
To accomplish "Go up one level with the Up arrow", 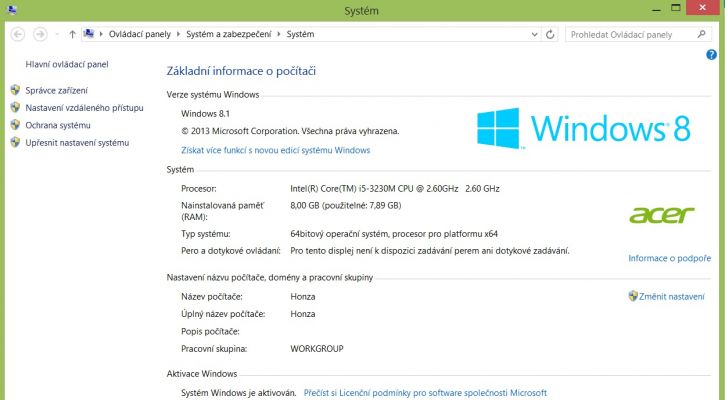I will coord(72,34).
